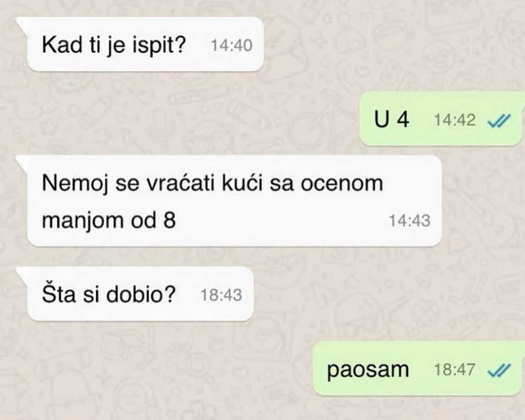Tap the "Nemoj se vraćati kući" message bubble
The width and height of the screenshot is (525, 420).
(x=234, y=201)
